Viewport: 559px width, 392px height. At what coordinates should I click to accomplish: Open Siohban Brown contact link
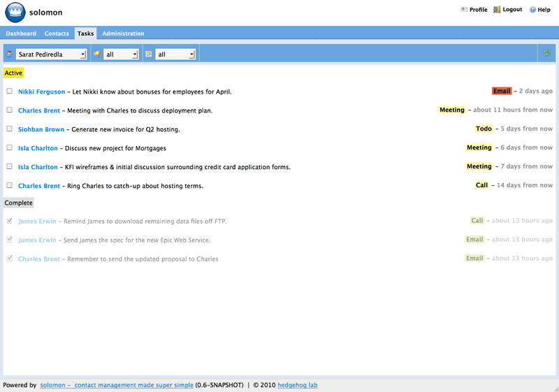pyautogui.click(x=41, y=129)
